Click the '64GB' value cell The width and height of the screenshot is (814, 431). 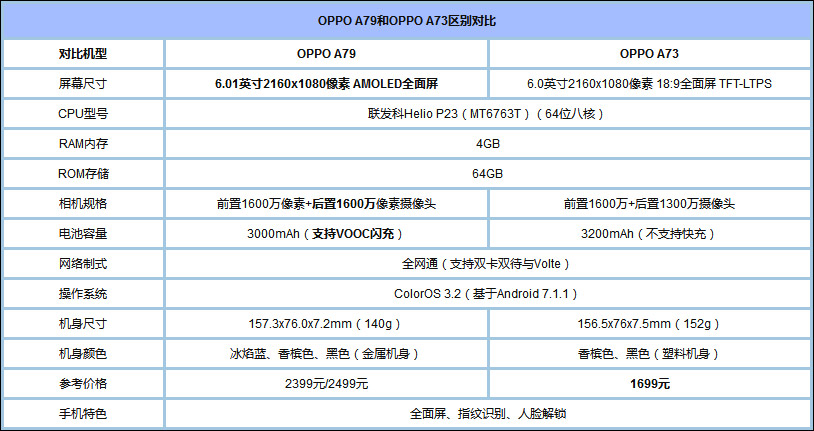[x=488, y=174]
